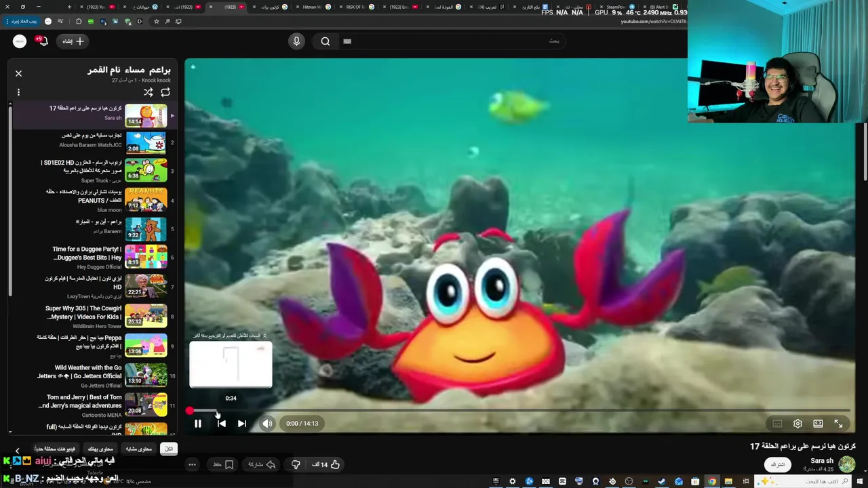The width and height of the screenshot is (868, 488).
Task: Share the video via share button
Action: 261,464
